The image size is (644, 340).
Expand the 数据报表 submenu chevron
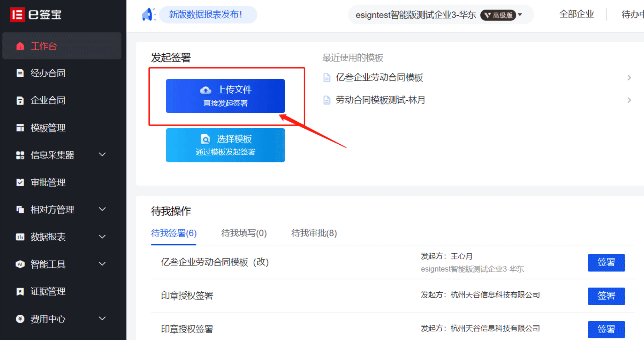102,237
